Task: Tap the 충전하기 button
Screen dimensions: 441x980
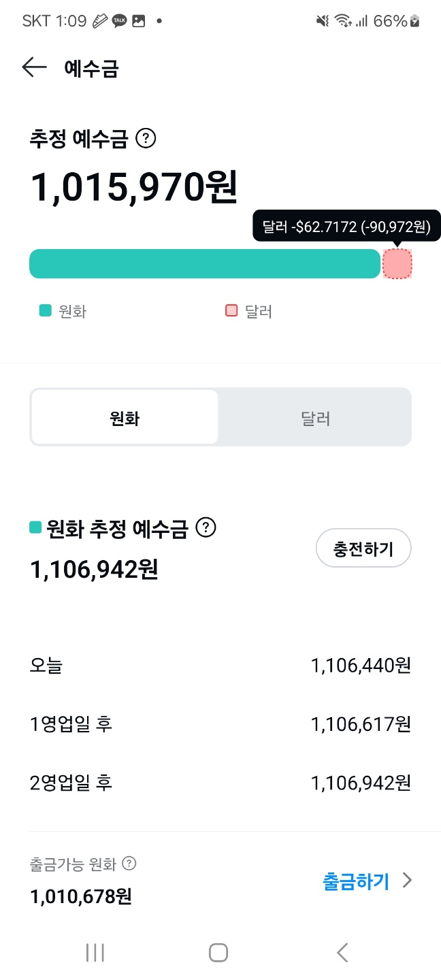Action: pyautogui.click(x=363, y=549)
